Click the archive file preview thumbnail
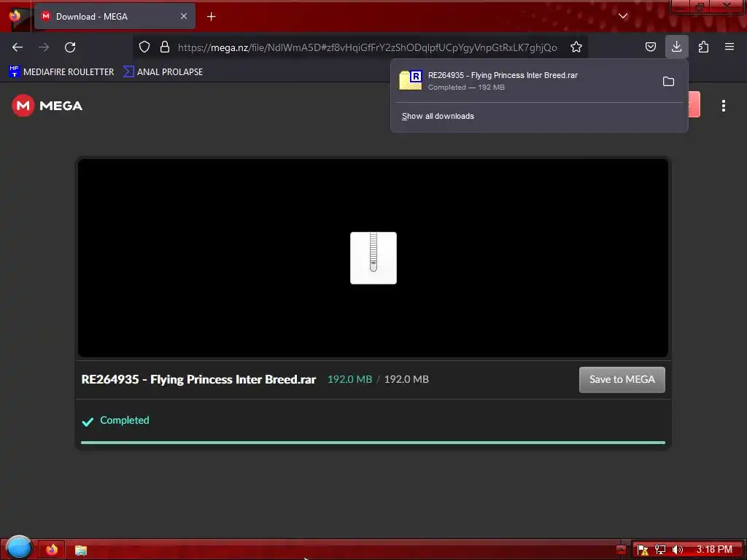This screenshot has width=747, height=560. click(373, 258)
